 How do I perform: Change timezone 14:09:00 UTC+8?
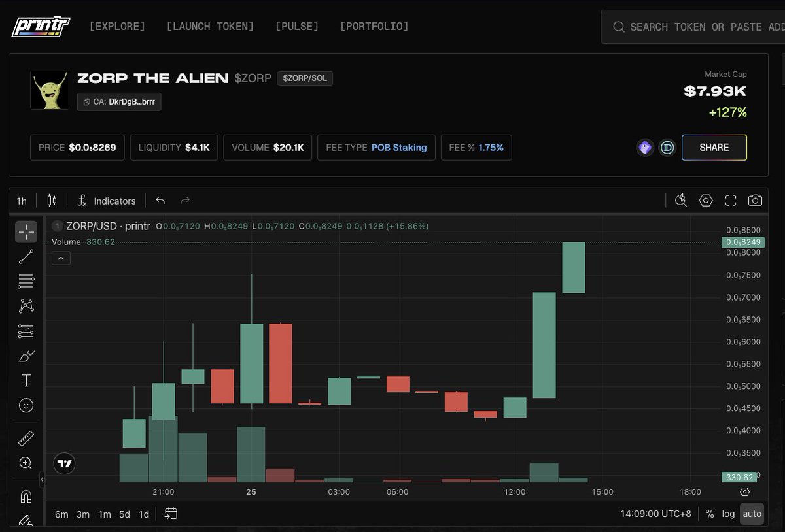point(655,514)
